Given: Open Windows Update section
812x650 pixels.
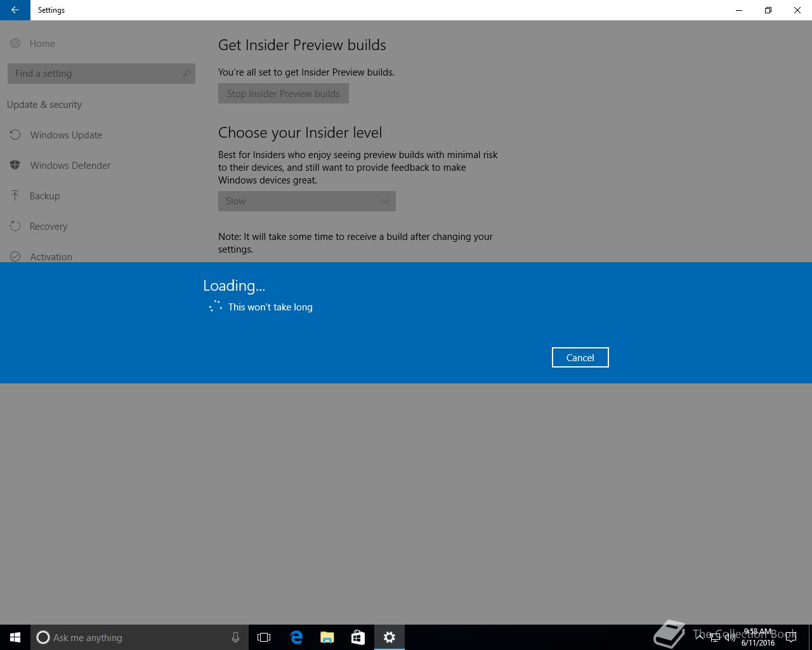Looking at the screenshot, I should point(66,135).
